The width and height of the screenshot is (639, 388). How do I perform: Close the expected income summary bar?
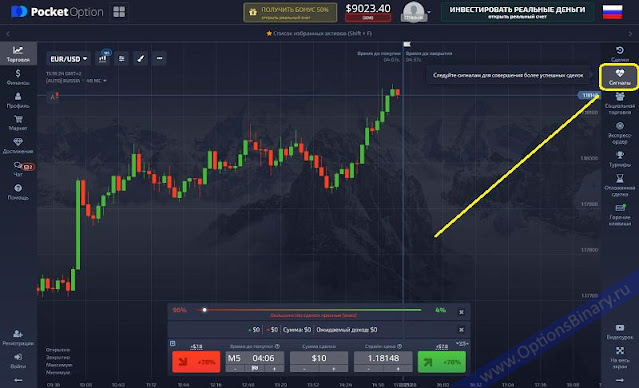coord(461,330)
